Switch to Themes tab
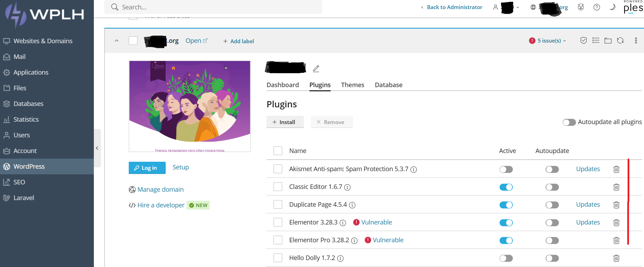This screenshot has width=644, height=267. click(x=353, y=85)
